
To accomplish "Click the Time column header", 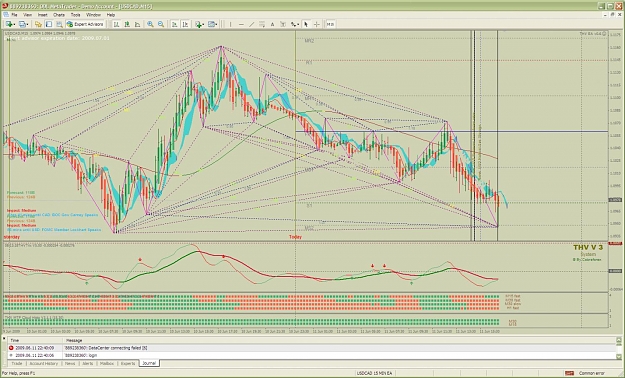I will coord(35,341).
